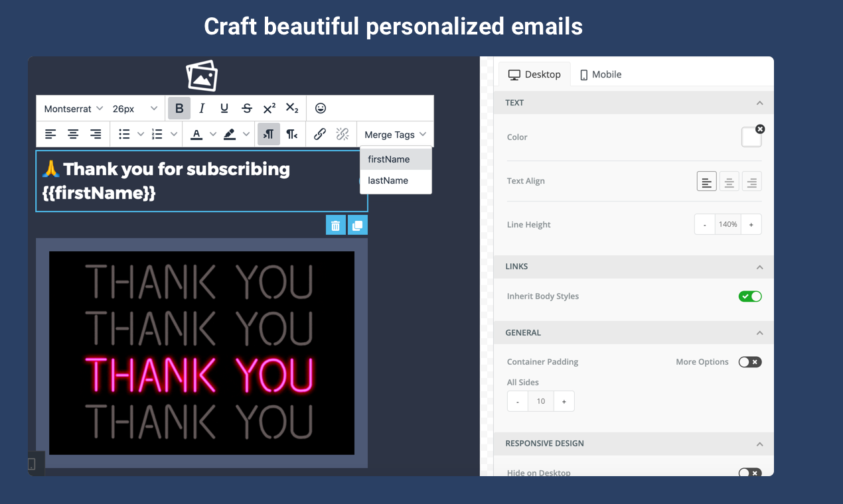Open highlight color dropdown arrow
Screen dimensions: 843x504
246,134
